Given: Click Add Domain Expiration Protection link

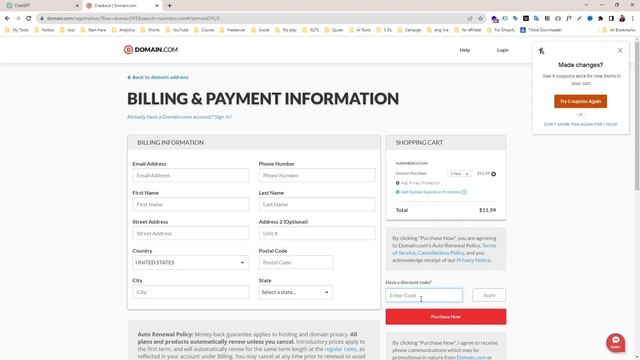Looking at the screenshot, I should point(431,192).
